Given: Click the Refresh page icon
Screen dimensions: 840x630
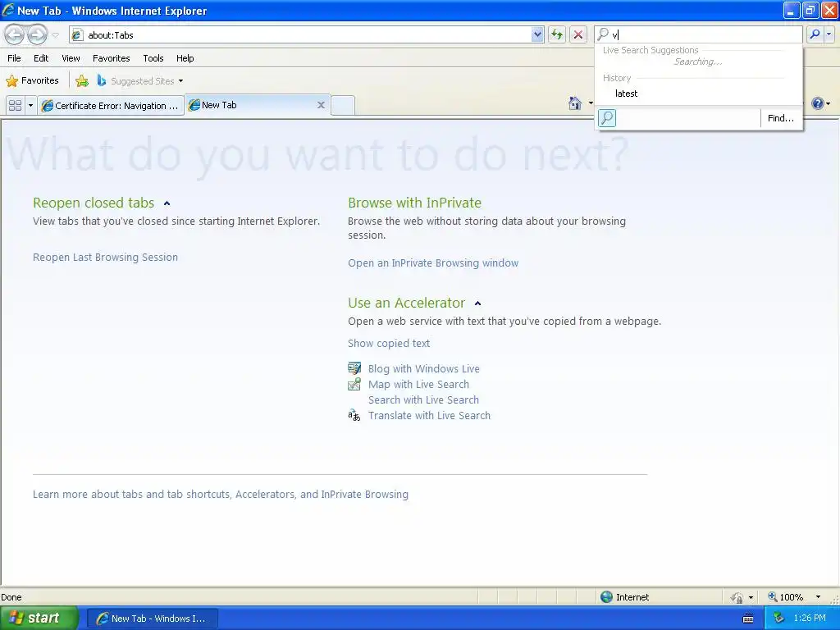Looking at the screenshot, I should [557, 34].
